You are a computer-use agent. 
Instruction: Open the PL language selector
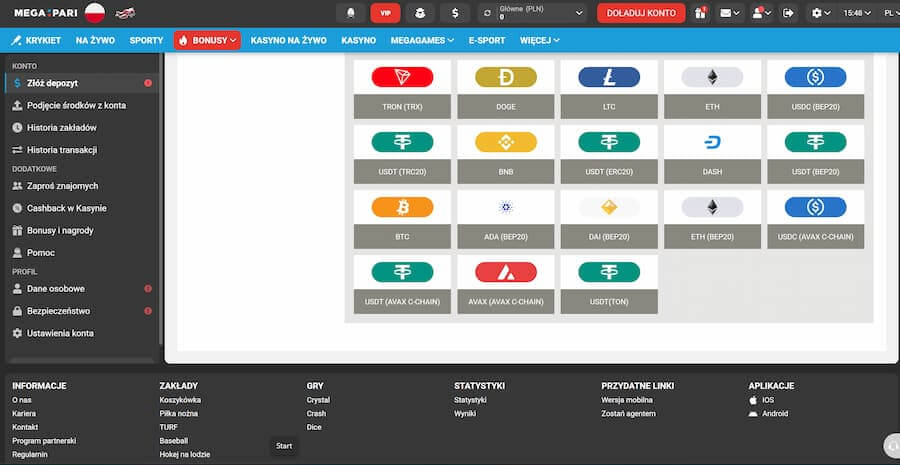tap(891, 13)
